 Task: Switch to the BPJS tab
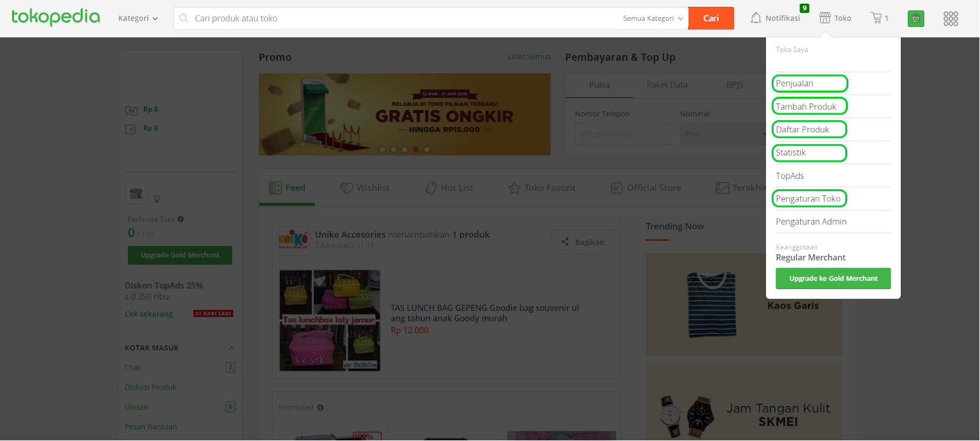coord(735,85)
